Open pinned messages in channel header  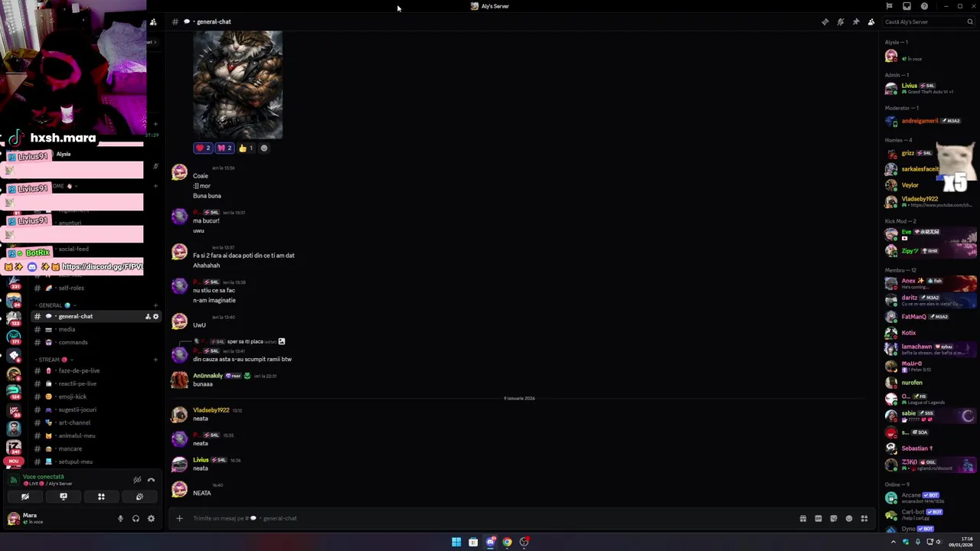click(x=856, y=21)
